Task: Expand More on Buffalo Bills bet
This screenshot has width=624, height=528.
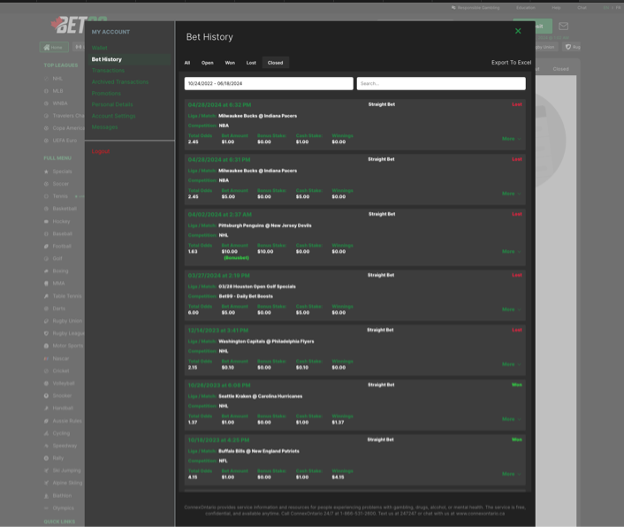Action: pos(510,474)
